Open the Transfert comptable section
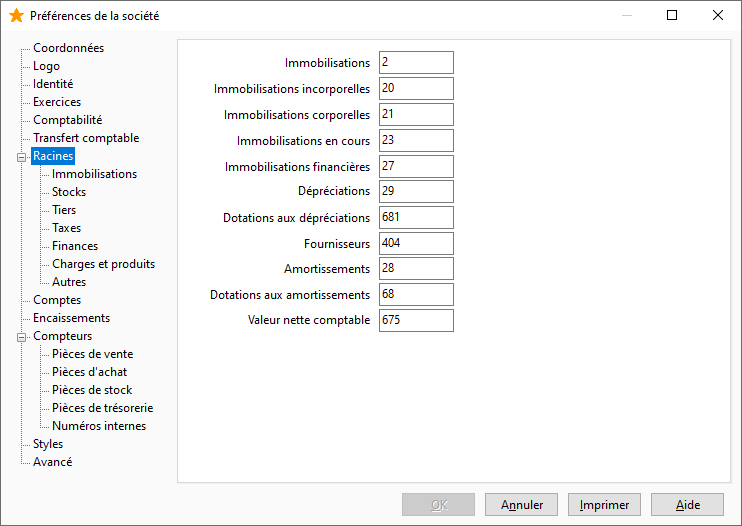 (86, 138)
